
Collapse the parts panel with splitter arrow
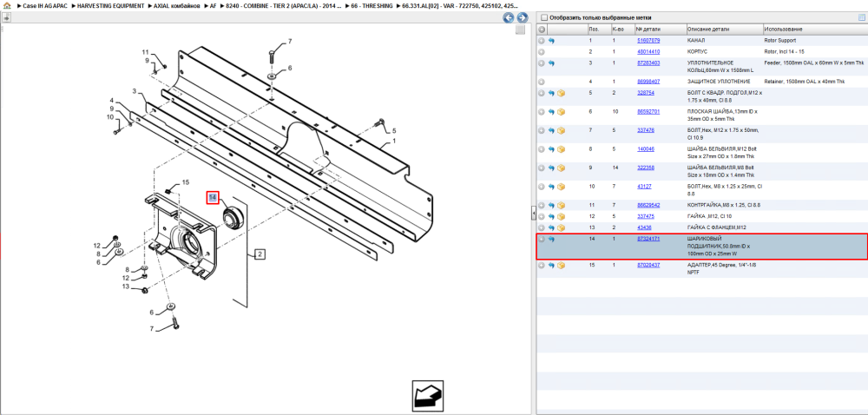(534, 212)
